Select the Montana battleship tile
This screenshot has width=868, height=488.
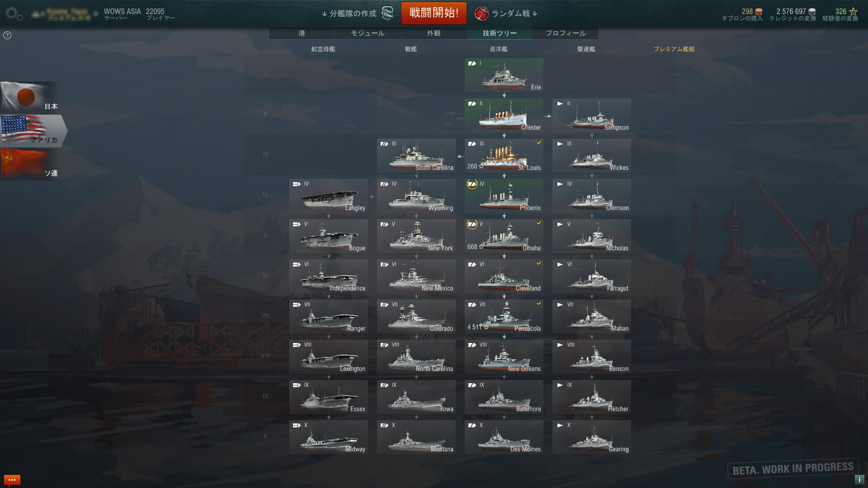tap(416, 437)
